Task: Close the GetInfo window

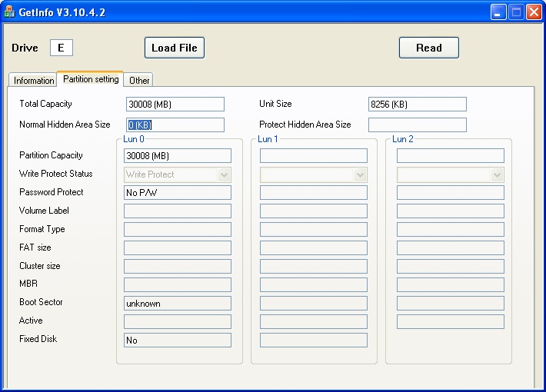Action: coord(534,12)
